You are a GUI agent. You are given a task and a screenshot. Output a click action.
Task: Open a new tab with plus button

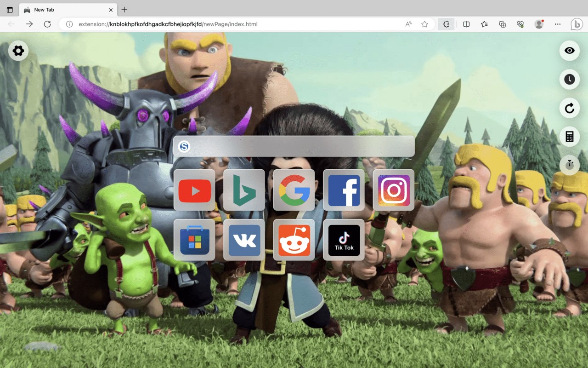(x=124, y=10)
